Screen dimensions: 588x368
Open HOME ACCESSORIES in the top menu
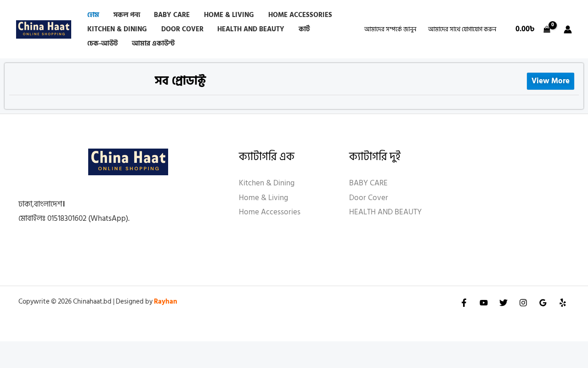(x=300, y=15)
